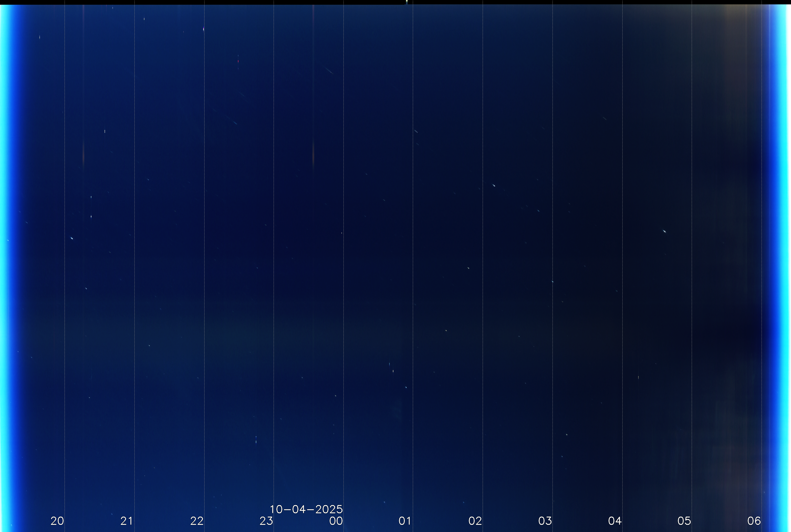Select the 03 hour label
Viewport: 791px width, 532px height.
[545, 520]
